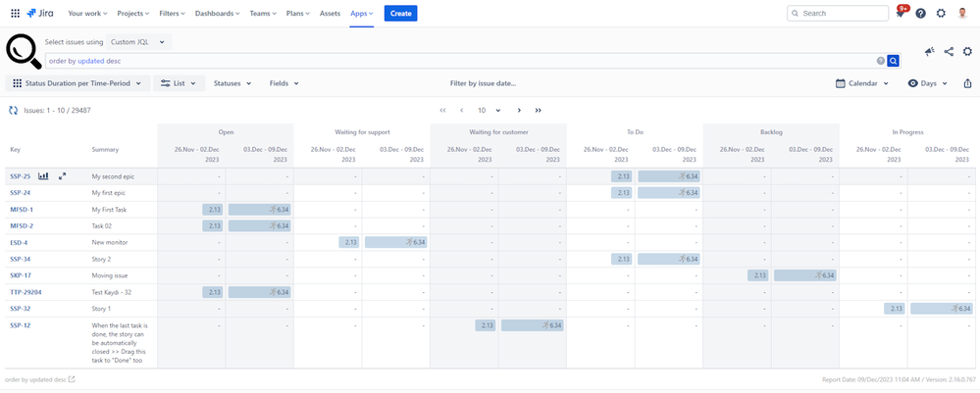Viewport: 980px width, 393px height.
Task: Open the Projects menu
Action: 133,13
